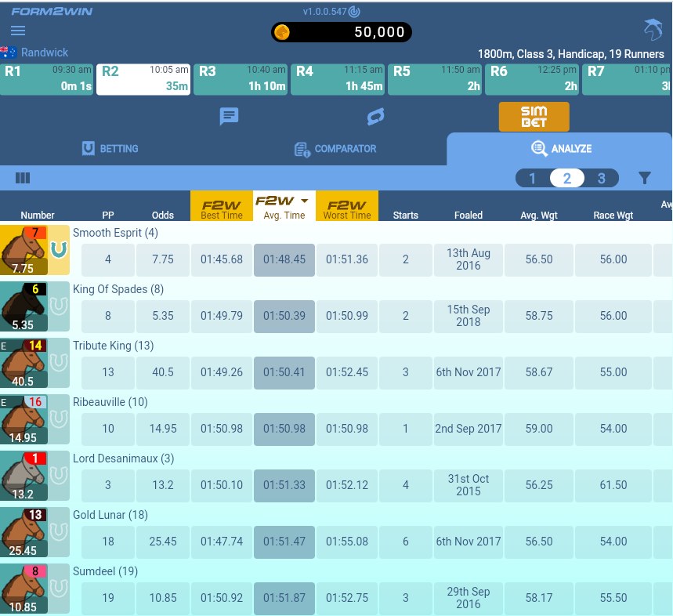
Task: Sort by the Odds column header
Action: 163,215
